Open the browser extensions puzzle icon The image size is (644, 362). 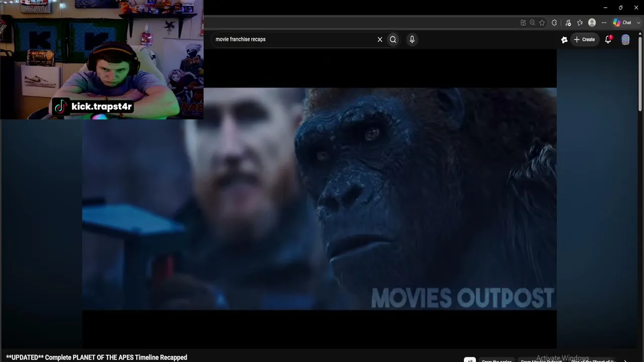point(554,23)
